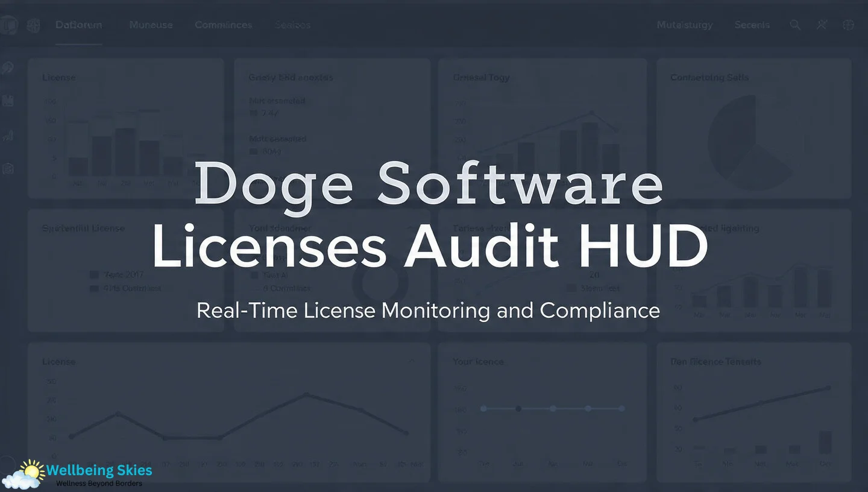Open the Commlinces menu item
868x492 pixels.
click(223, 25)
